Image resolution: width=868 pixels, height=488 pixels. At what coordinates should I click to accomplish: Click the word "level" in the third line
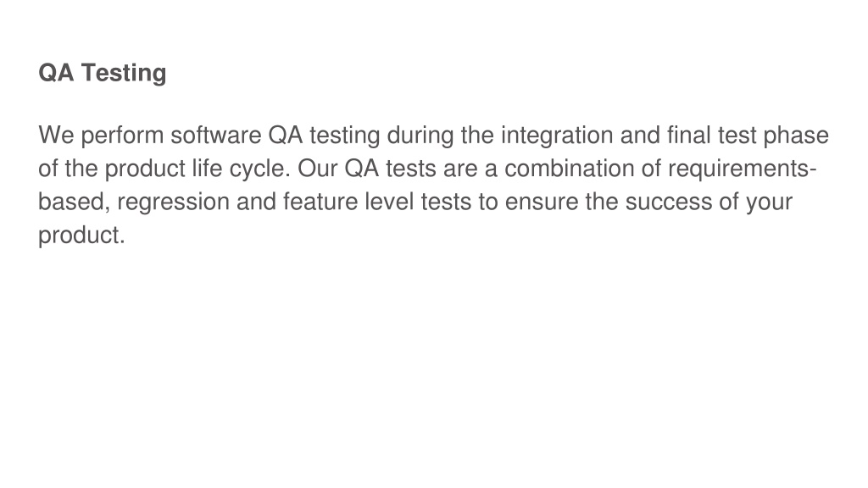(389, 202)
